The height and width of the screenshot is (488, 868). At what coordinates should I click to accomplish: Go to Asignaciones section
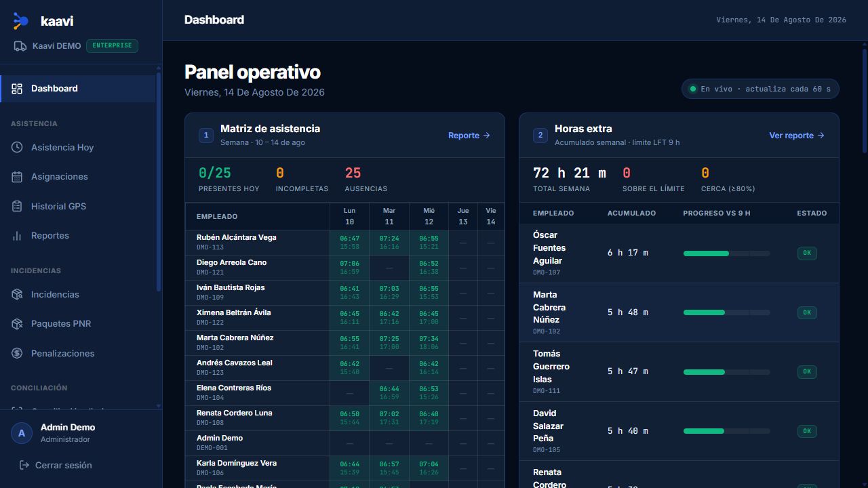(x=78, y=177)
